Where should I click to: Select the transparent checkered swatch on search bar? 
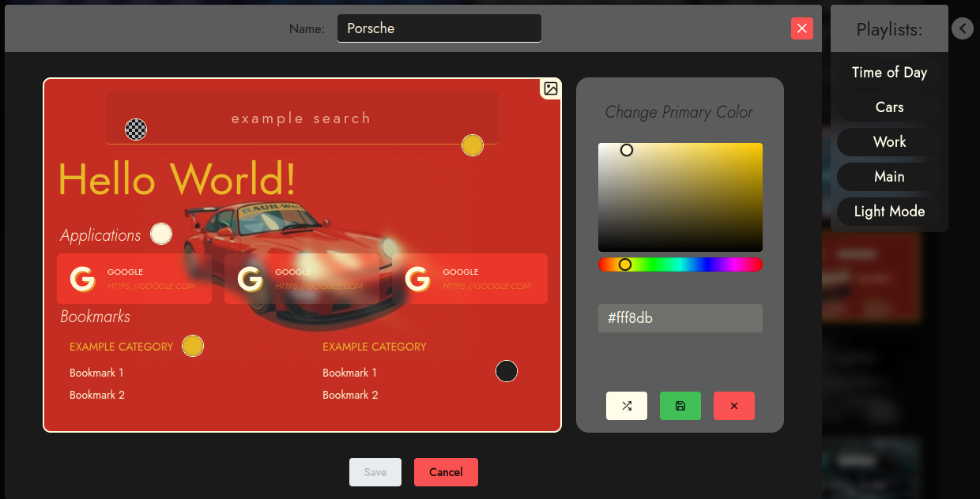point(136,129)
